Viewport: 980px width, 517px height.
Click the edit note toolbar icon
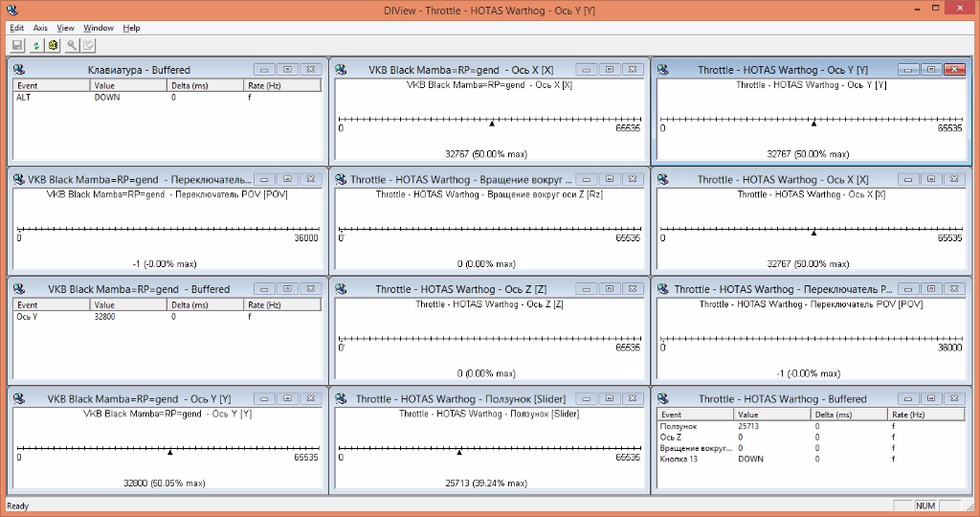pyautogui.click(x=89, y=45)
